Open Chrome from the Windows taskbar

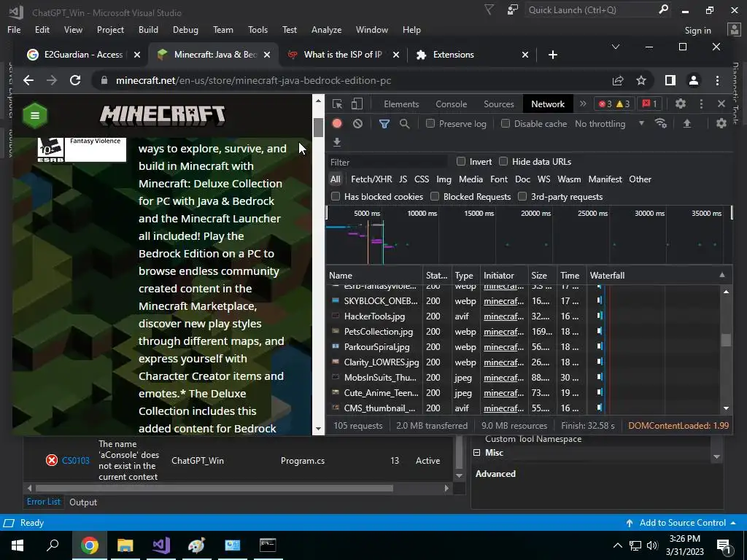pos(89,545)
